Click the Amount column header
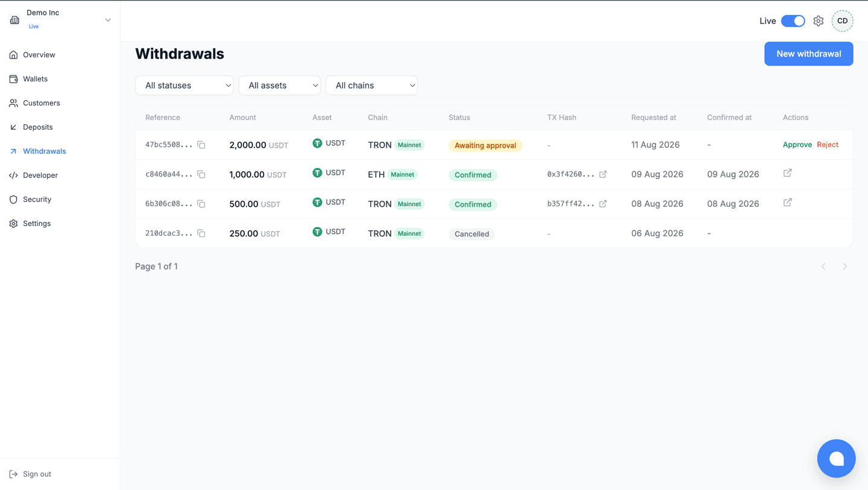868x490 pixels. click(242, 118)
